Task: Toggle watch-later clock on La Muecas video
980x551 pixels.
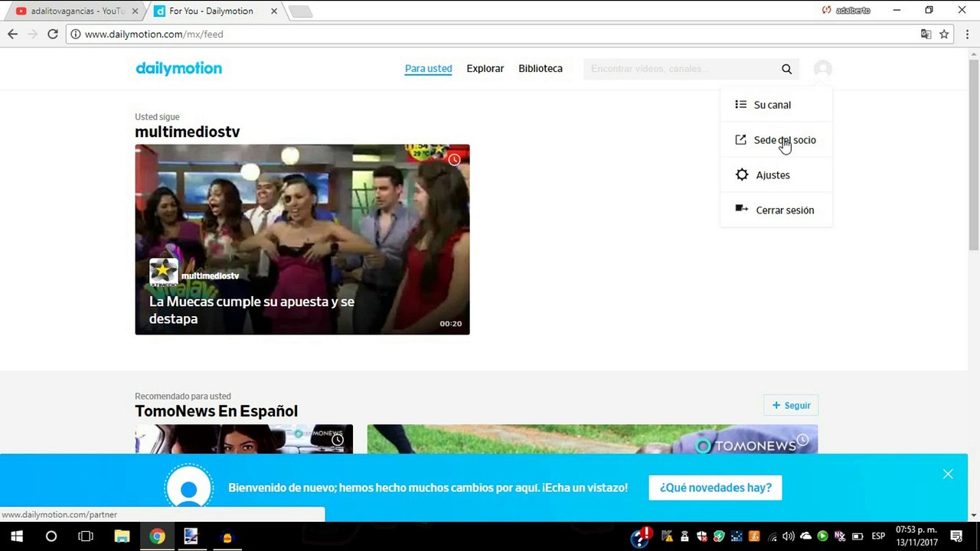Action: pos(454,159)
